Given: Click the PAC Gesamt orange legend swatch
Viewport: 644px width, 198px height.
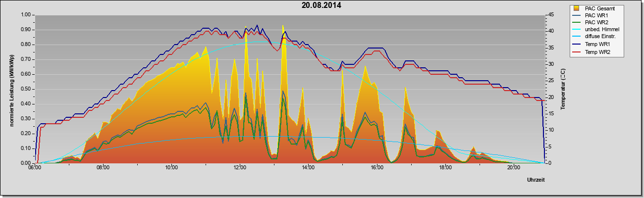Looking at the screenshot, I should [x=577, y=8].
